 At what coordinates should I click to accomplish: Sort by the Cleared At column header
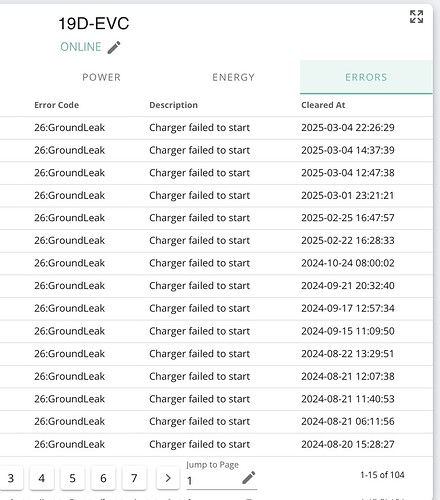tap(323, 105)
